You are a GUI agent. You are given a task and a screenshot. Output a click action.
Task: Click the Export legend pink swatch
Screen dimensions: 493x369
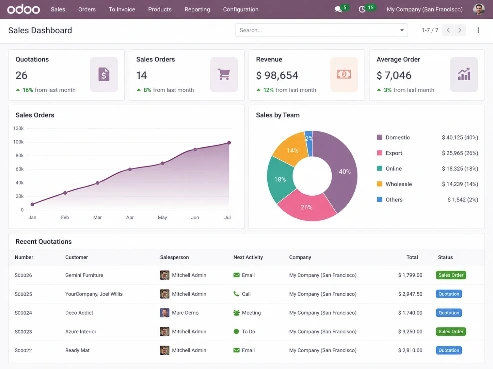379,153
